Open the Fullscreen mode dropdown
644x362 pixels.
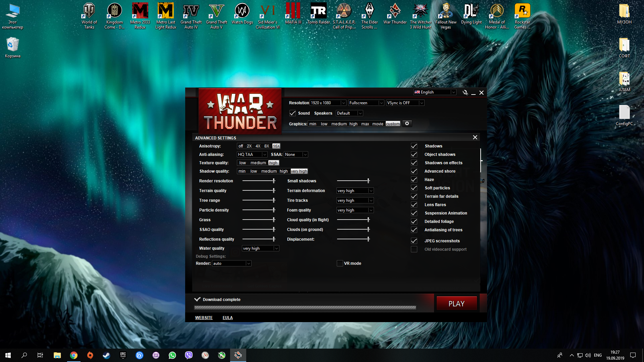click(366, 103)
